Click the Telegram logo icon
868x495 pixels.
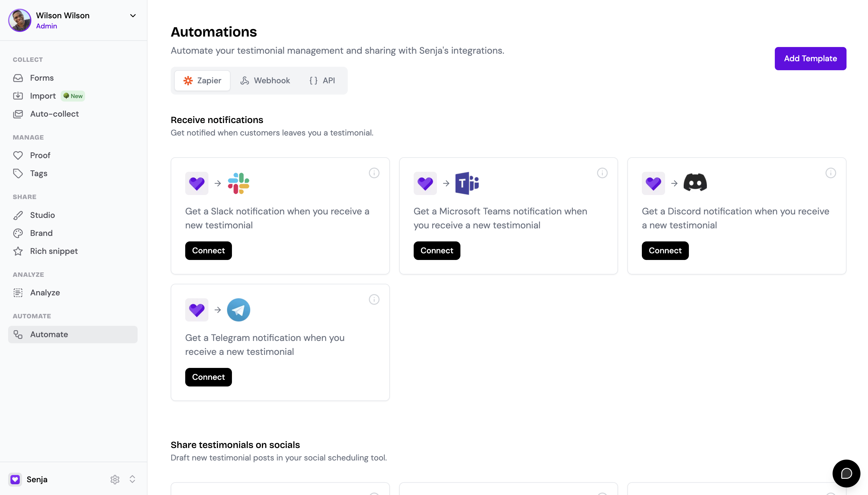(x=238, y=310)
